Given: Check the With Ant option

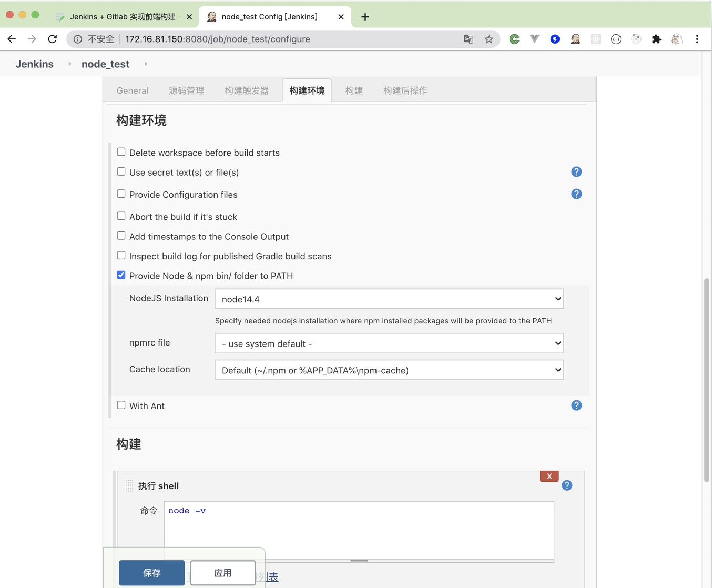Looking at the screenshot, I should [x=121, y=405].
